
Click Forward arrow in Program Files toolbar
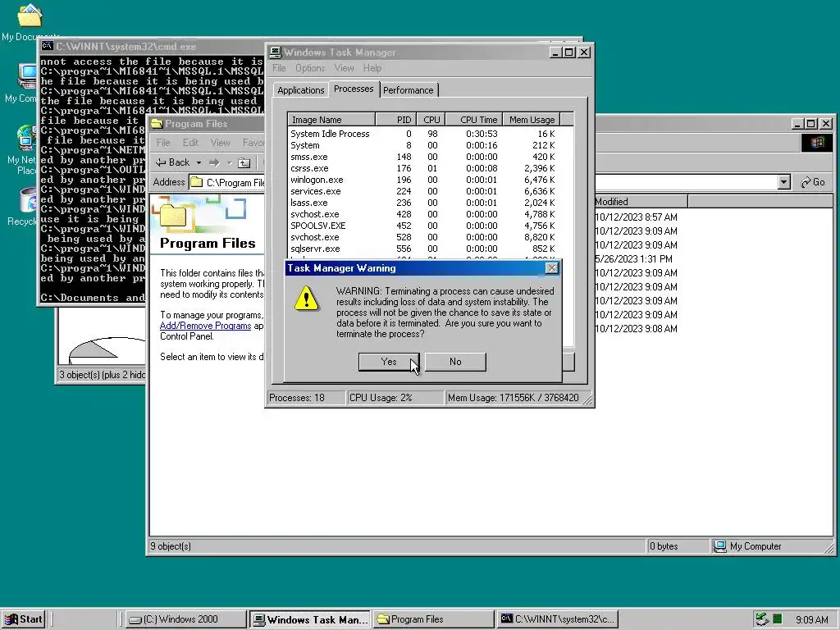click(214, 162)
